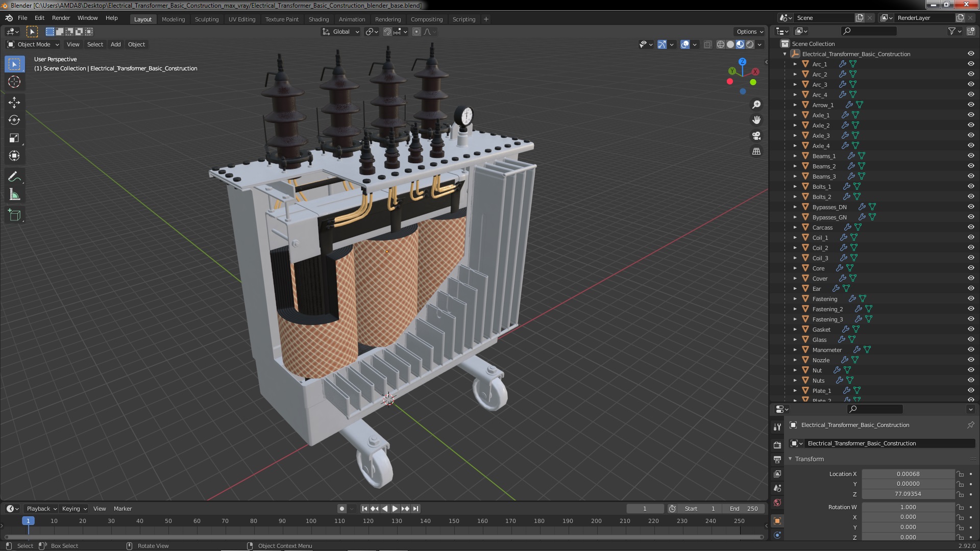This screenshot has width=980, height=551.
Task: Choose the Annotate tool
Action: [x=14, y=177]
